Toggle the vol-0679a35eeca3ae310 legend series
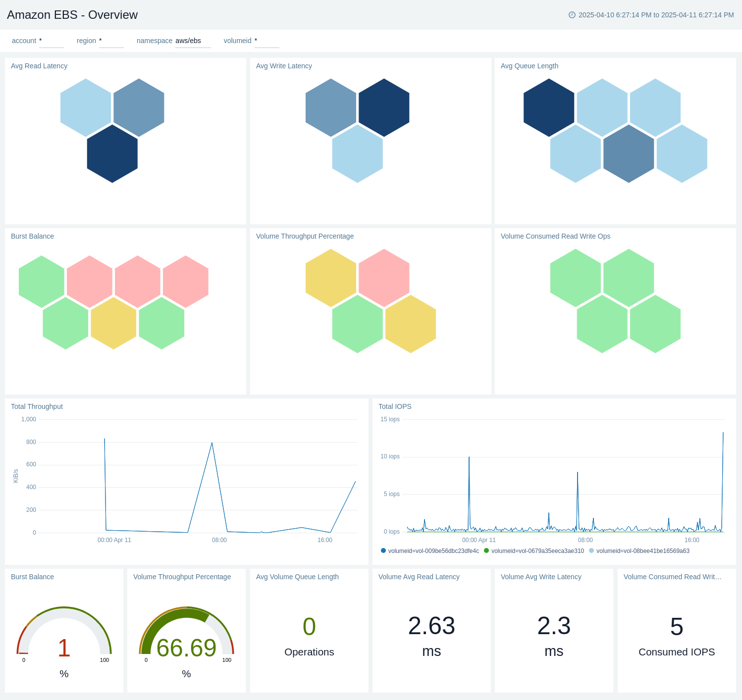The height and width of the screenshot is (700, 742). [x=534, y=551]
